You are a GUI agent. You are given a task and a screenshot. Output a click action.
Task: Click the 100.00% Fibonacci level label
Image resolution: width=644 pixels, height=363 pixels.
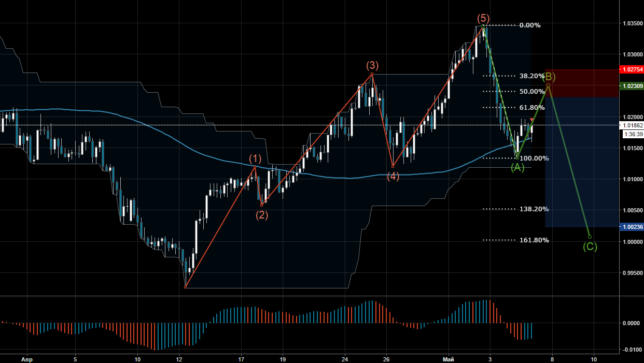point(534,158)
